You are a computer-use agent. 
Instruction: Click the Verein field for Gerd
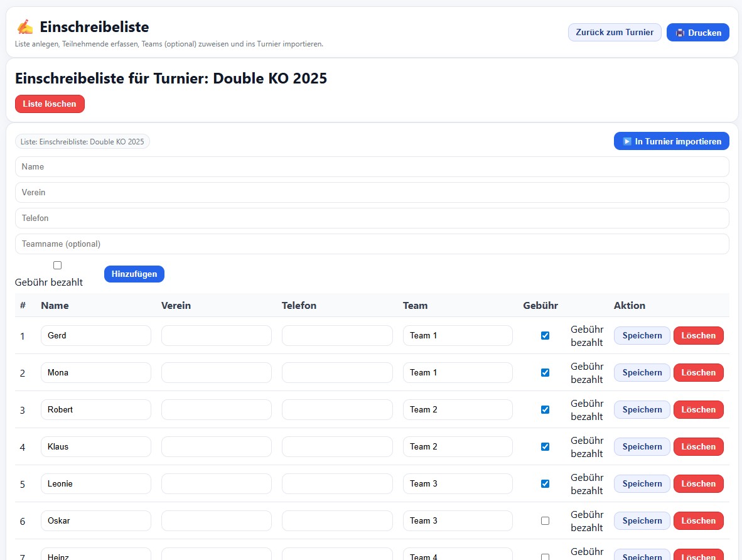point(216,336)
